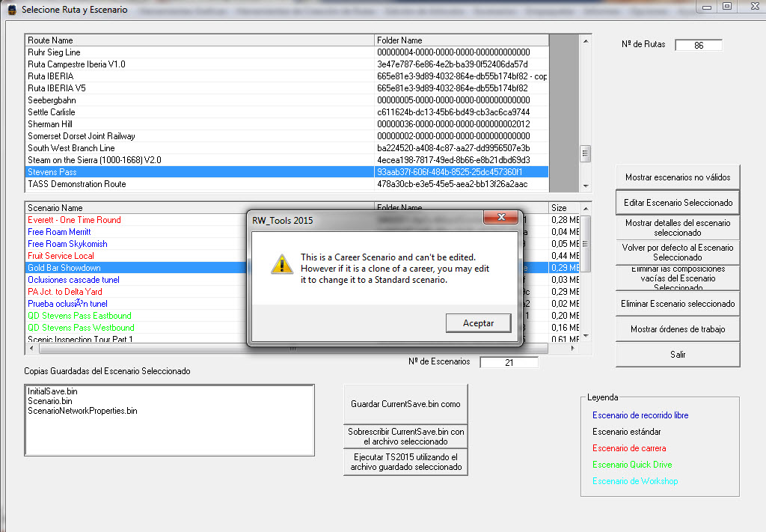Click the Nº de Escenarios field

tap(509, 363)
